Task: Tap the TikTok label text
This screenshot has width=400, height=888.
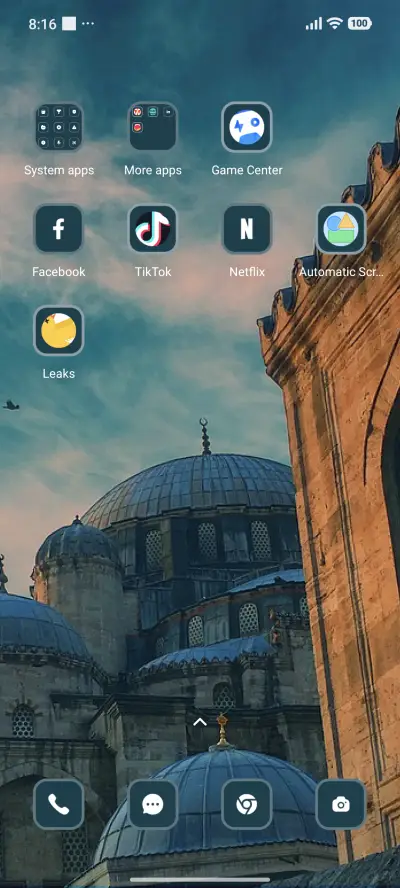Action: click(x=153, y=272)
